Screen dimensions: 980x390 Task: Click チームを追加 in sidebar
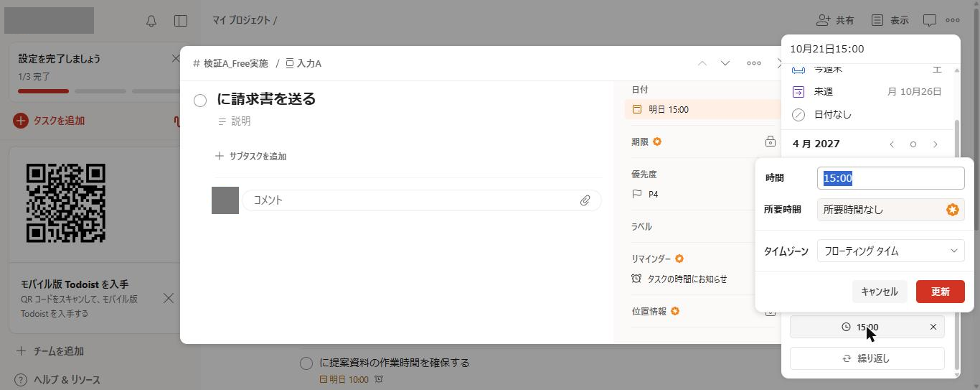point(50,351)
